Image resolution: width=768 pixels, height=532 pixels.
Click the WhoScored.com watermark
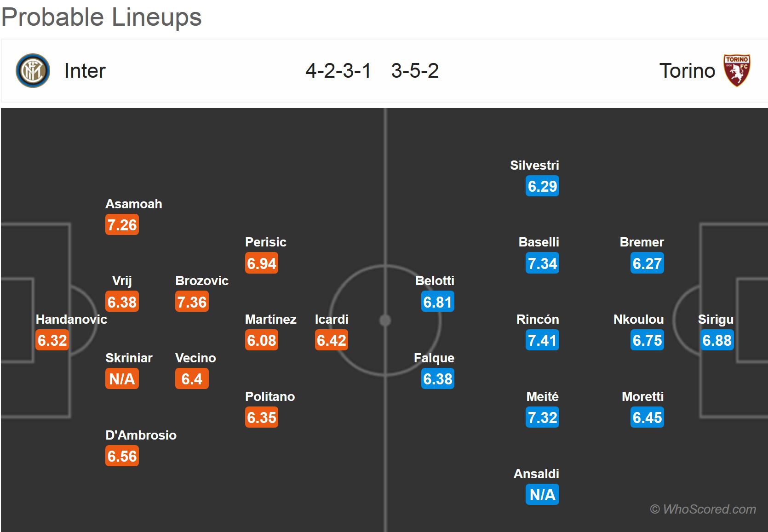[x=703, y=509]
